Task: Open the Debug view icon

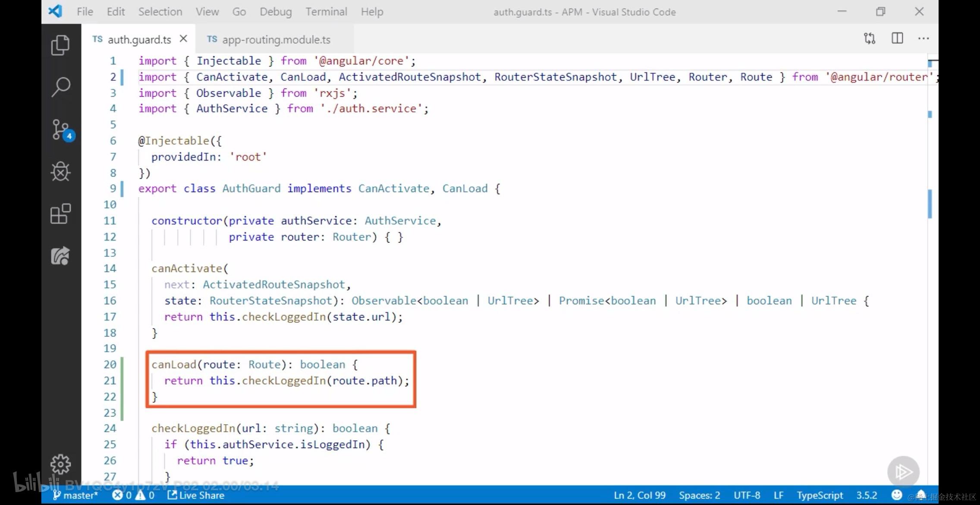Action: (x=60, y=172)
